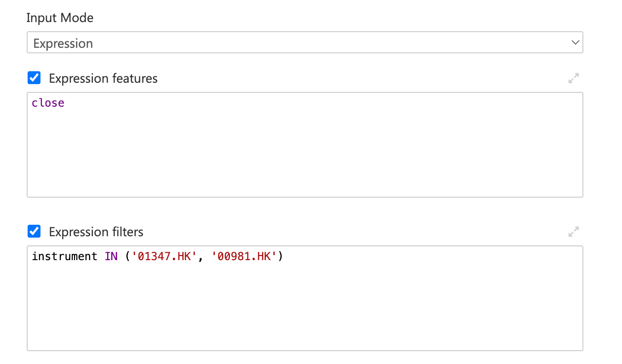The width and height of the screenshot is (622, 364).
Task: Uncheck the Expression filters checkbox
Action: coord(34,232)
